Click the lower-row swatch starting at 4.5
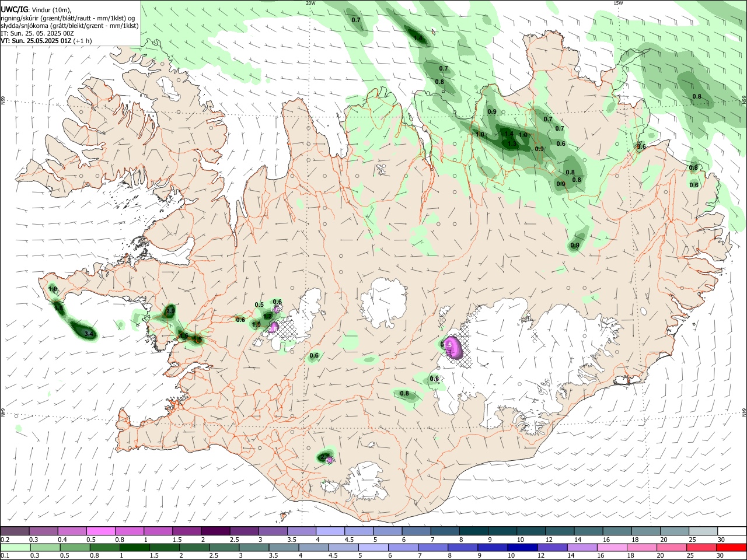Image resolution: width=747 pixels, height=560 pixels. click(x=343, y=547)
